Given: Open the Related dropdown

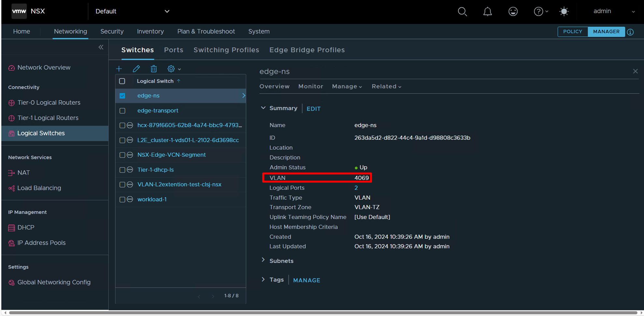Looking at the screenshot, I should pyautogui.click(x=386, y=86).
